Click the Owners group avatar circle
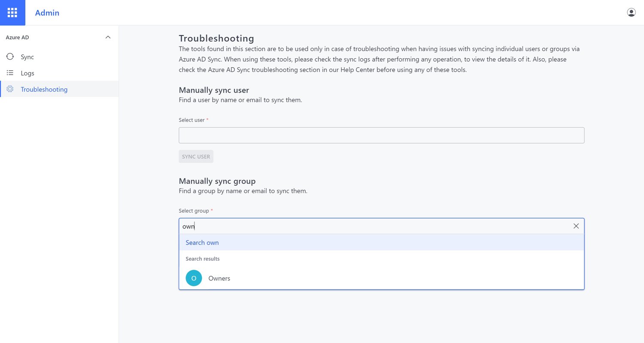Screen dimensions: 644x343 [194, 278]
